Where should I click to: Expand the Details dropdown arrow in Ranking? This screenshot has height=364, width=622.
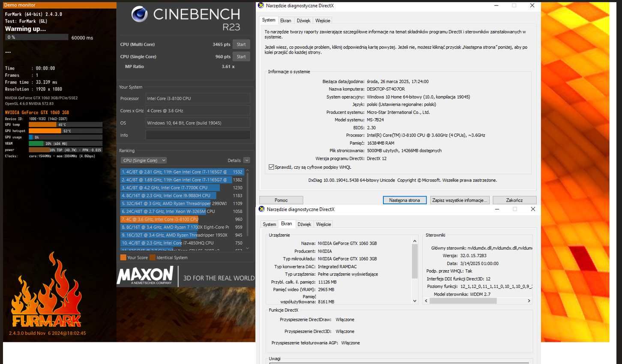click(247, 160)
